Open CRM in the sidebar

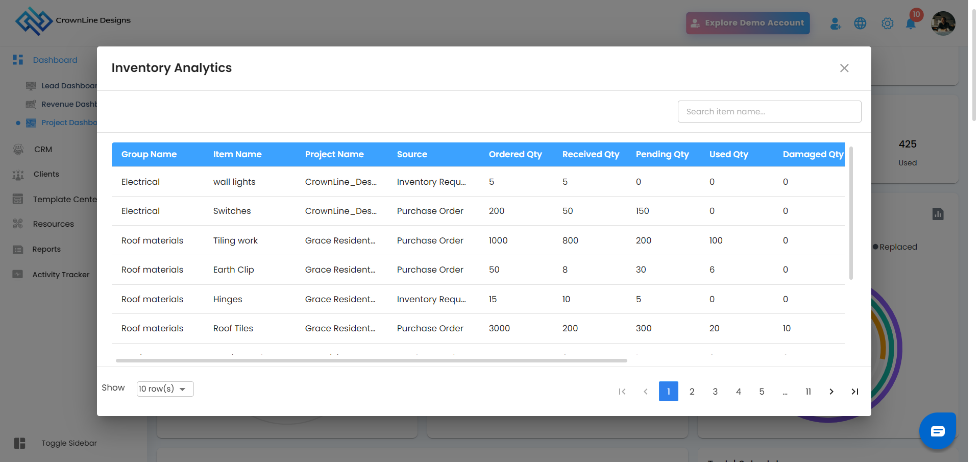43,150
